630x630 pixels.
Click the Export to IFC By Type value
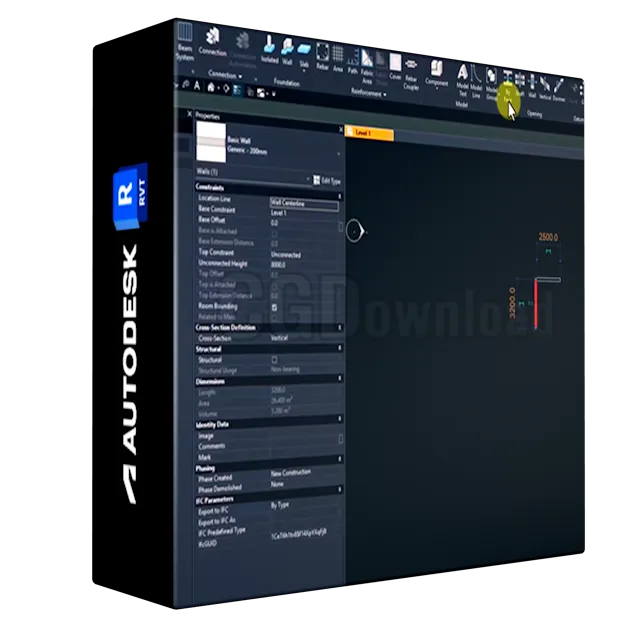click(280, 505)
